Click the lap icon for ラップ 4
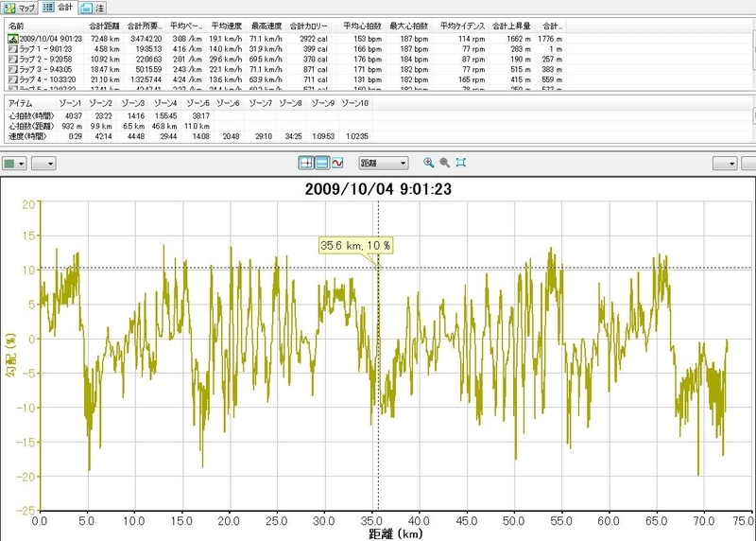The width and height of the screenshot is (756, 541). click(x=13, y=79)
